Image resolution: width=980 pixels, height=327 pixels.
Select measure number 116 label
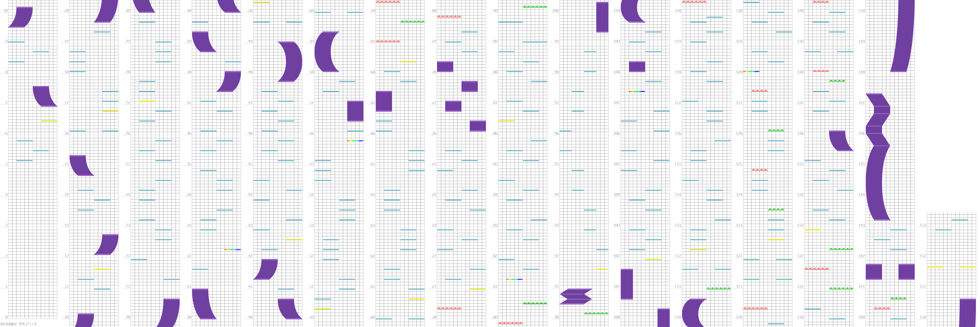click(x=678, y=133)
